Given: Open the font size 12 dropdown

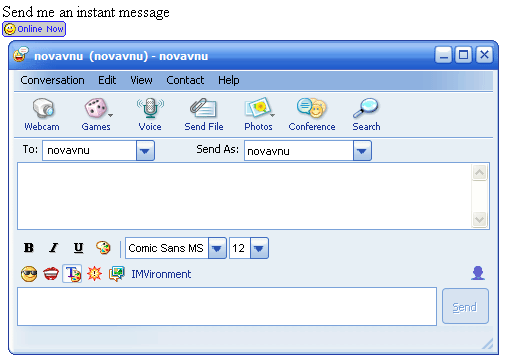Looking at the screenshot, I should tap(259, 248).
